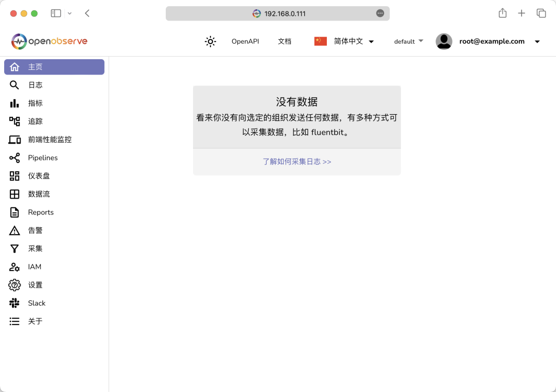Click the Slack icon in the sidebar
The width and height of the screenshot is (556, 392).
36,303
